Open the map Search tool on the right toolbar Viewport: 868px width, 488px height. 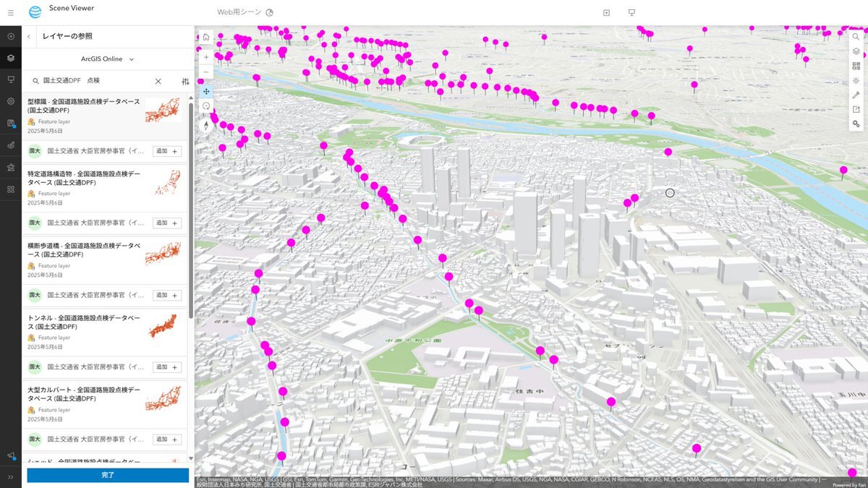tap(856, 36)
